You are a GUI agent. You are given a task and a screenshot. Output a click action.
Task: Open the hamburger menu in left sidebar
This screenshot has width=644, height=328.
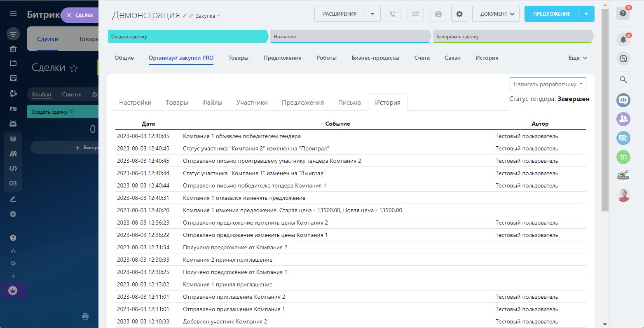[13, 14]
